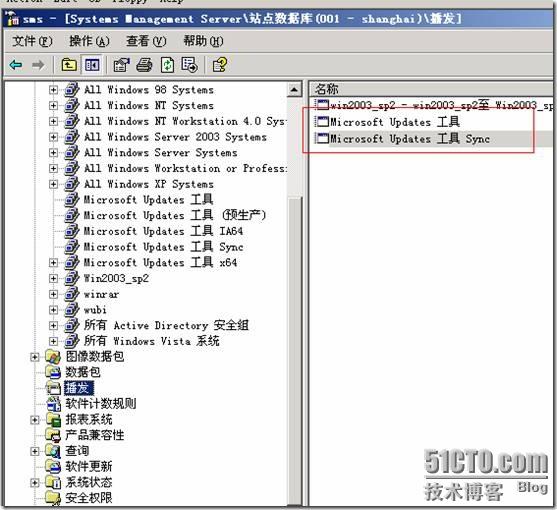Click the win2003_sp2 advertisement icon in list
The height and width of the screenshot is (510, 557).
click(x=322, y=105)
